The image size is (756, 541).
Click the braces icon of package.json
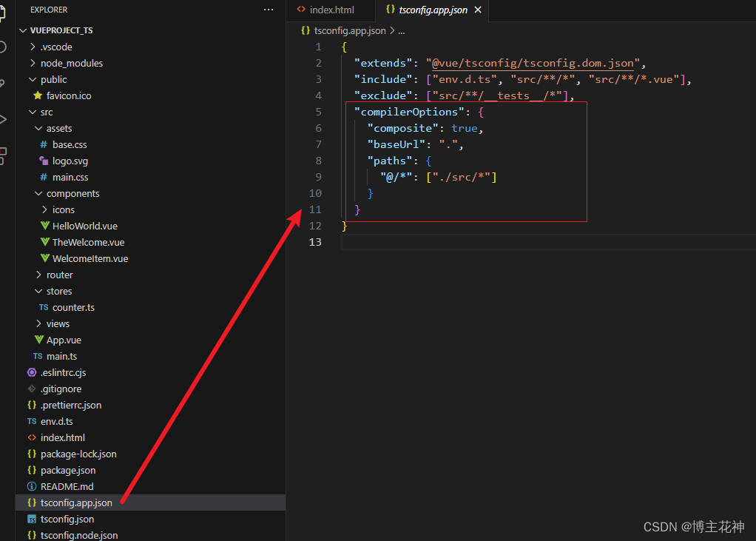[x=32, y=470]
